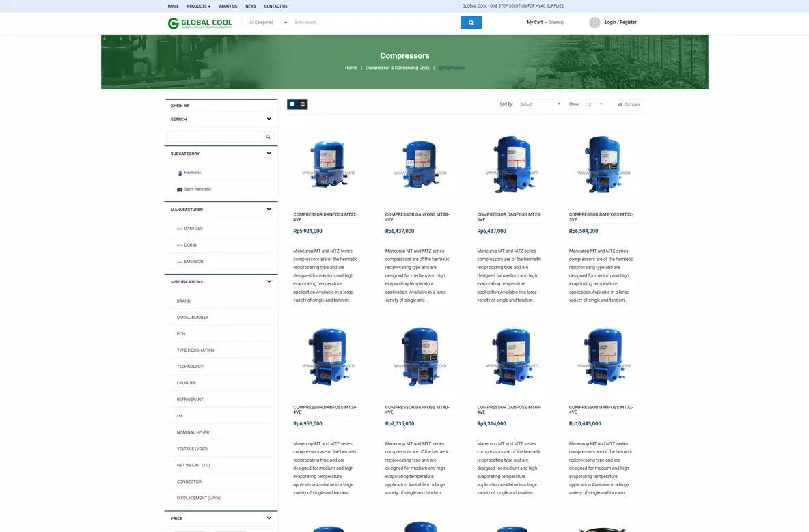Filter by EMERSON manufacturer

(193, 262)
